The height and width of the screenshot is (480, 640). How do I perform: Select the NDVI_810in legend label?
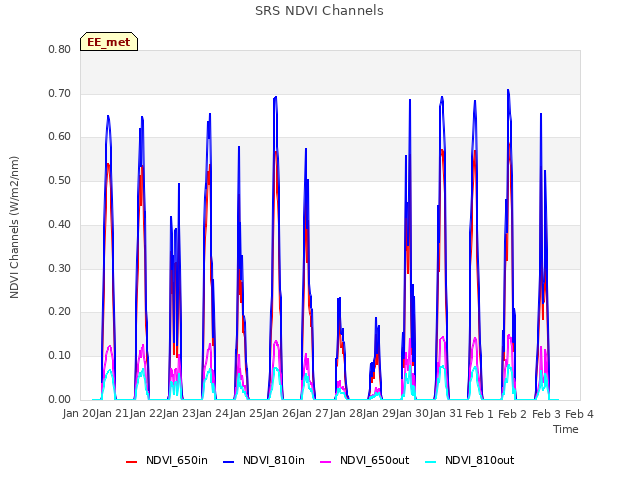pyautogui.click(x=274, y=460)
